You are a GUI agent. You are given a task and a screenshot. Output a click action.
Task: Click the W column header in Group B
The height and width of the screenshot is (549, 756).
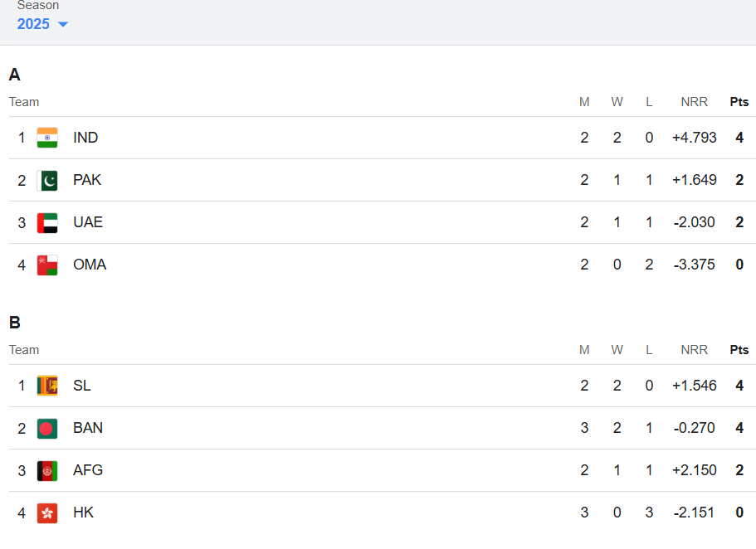617,349
